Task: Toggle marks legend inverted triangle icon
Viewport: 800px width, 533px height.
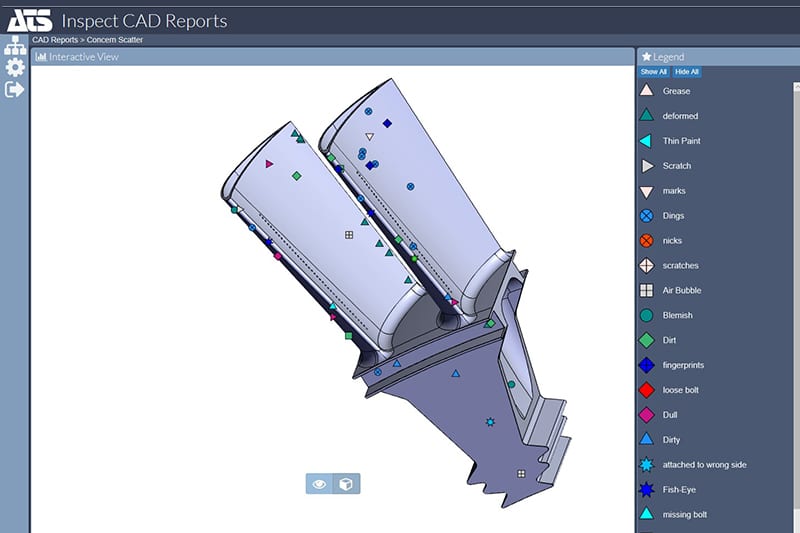Action: (646, 192)
